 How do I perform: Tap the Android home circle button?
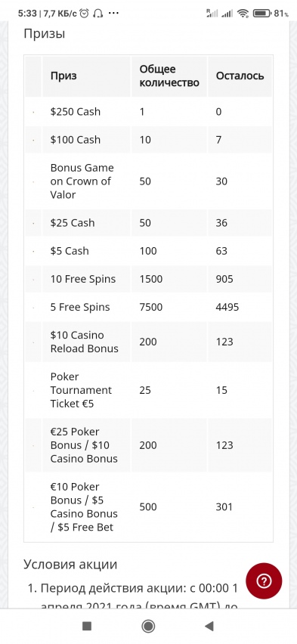(x=148, y=626)
